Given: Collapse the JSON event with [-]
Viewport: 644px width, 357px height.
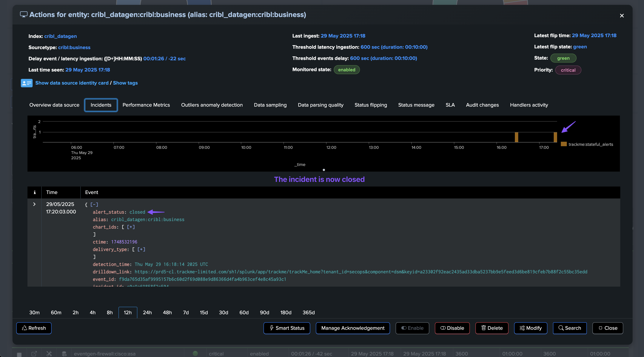Looking at the screenshot, I should pyautogui.click(x=94, y=205).
